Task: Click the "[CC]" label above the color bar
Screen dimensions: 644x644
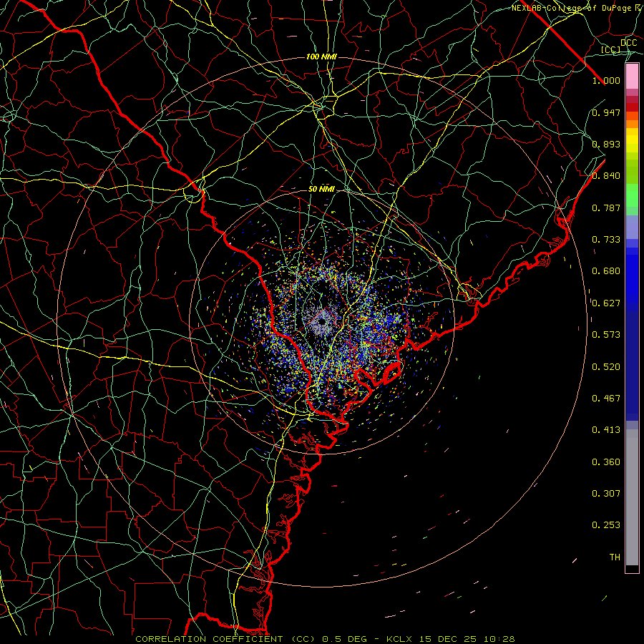Action: (610, 49)
